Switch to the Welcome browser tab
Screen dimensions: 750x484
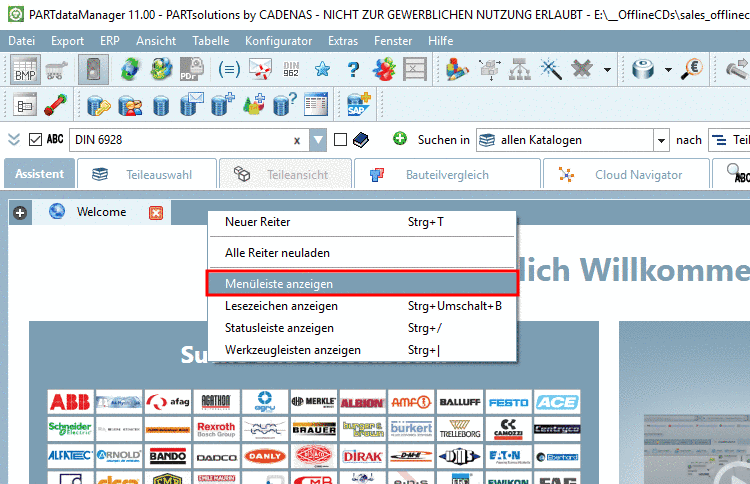point(101,212)
